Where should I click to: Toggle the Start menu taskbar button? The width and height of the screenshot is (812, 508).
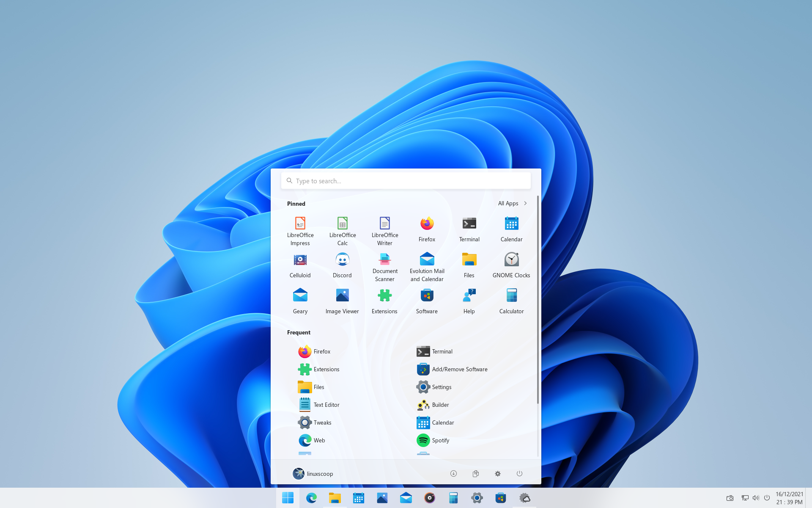point(288,498)
